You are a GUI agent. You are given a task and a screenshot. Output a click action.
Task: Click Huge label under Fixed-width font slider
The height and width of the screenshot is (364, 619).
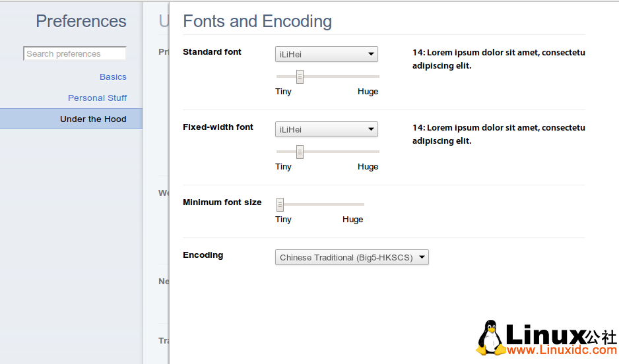click(x=368, y=167)
